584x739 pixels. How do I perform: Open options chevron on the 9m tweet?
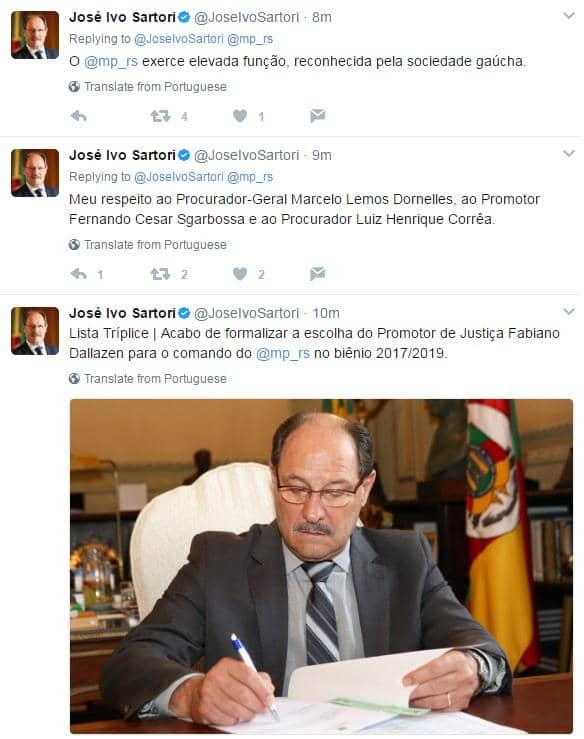[569, 154]
